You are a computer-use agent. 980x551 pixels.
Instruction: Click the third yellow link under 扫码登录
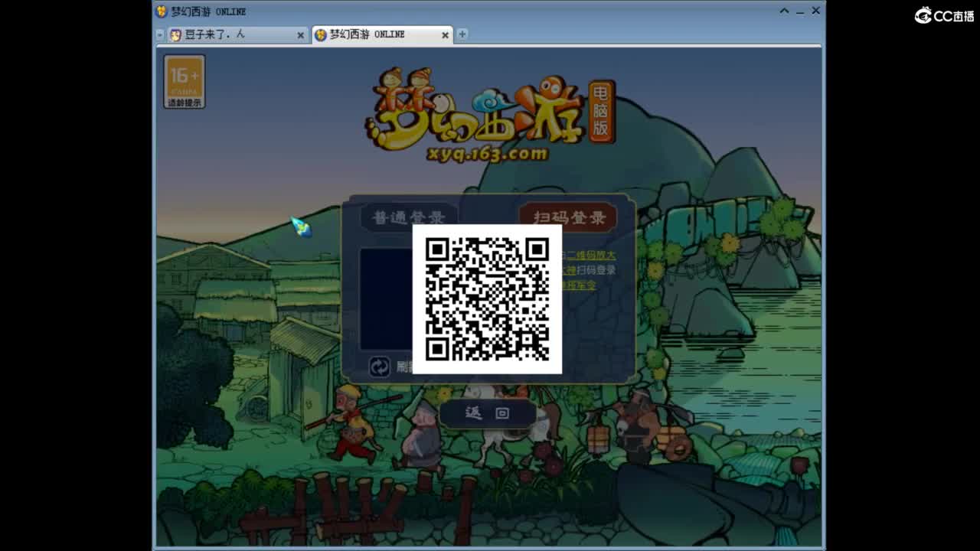[x=580, y=285]
